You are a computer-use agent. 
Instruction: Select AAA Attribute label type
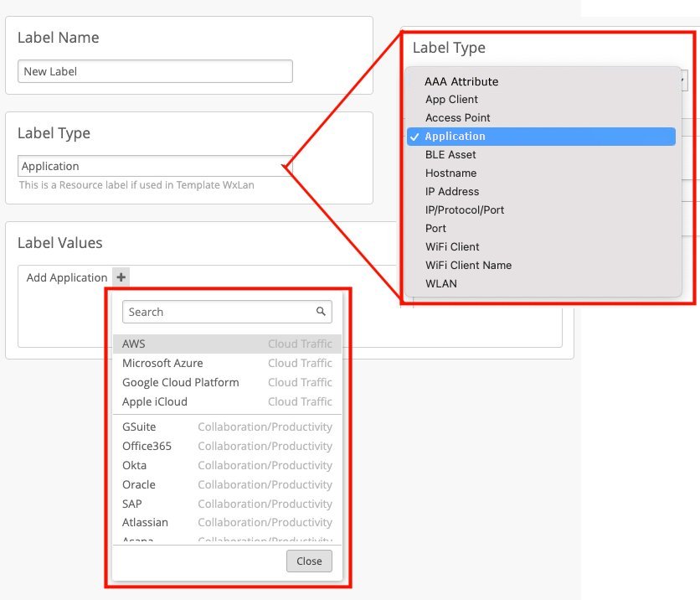(x=461, y=81)
